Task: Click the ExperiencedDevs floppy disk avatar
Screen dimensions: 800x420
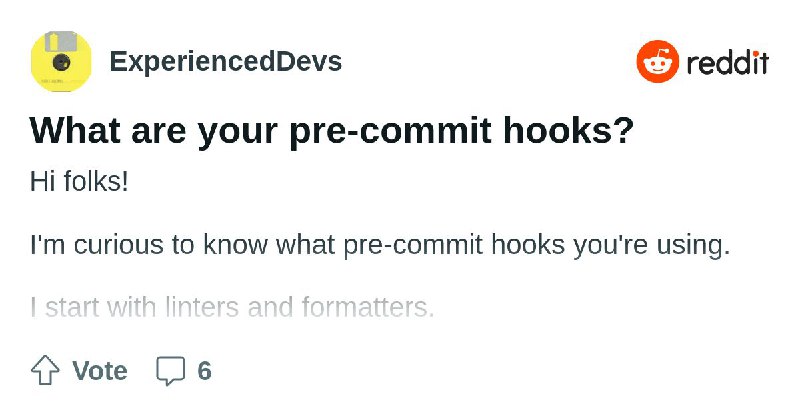Action: 61,62
